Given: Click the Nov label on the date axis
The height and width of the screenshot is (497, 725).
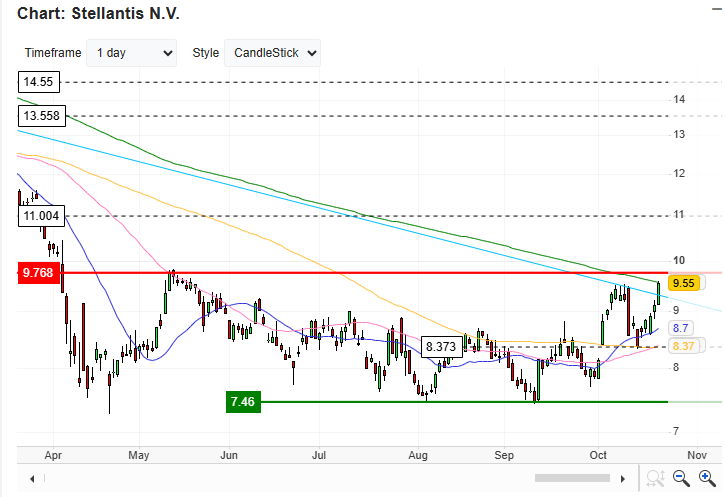Looking at the screenshot, I should pos(697,455).
